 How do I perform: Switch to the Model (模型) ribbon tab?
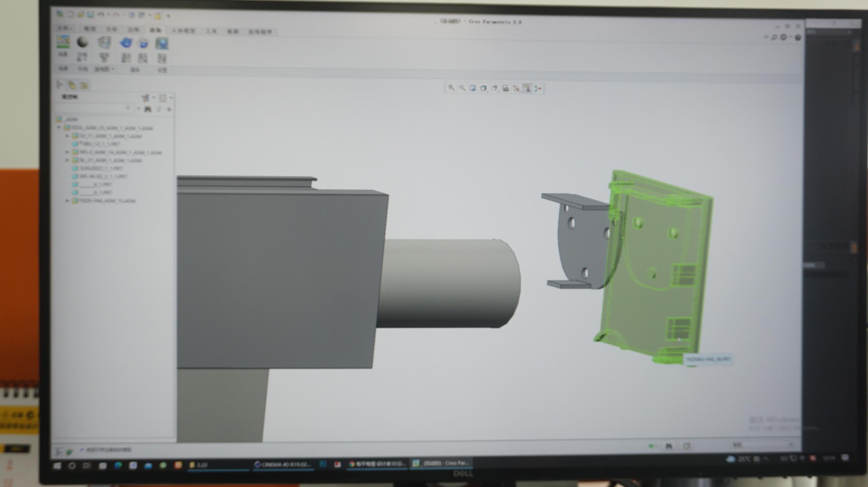tap(90, 29)
